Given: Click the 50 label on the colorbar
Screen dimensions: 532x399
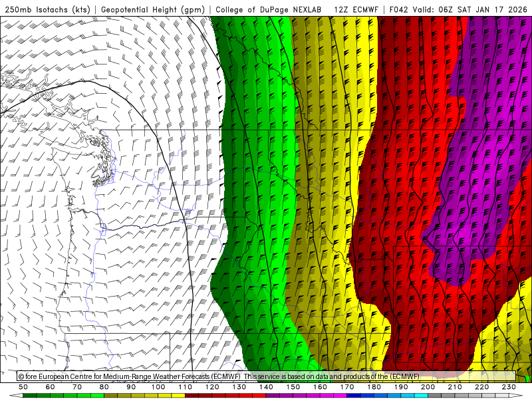Looking at the screenshot, I should [x=23, y=387].
